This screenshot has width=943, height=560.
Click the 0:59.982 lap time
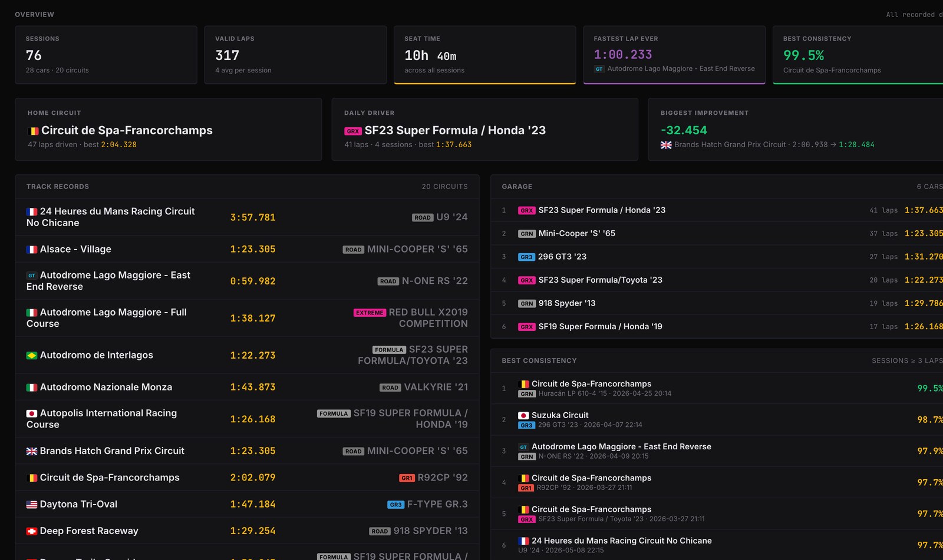coord(253,281)
